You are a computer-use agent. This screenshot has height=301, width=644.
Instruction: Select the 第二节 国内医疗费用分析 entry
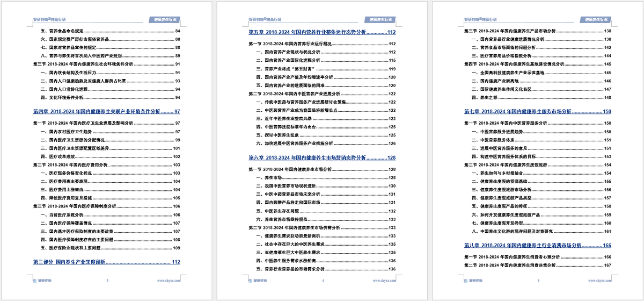coord(106,165)
